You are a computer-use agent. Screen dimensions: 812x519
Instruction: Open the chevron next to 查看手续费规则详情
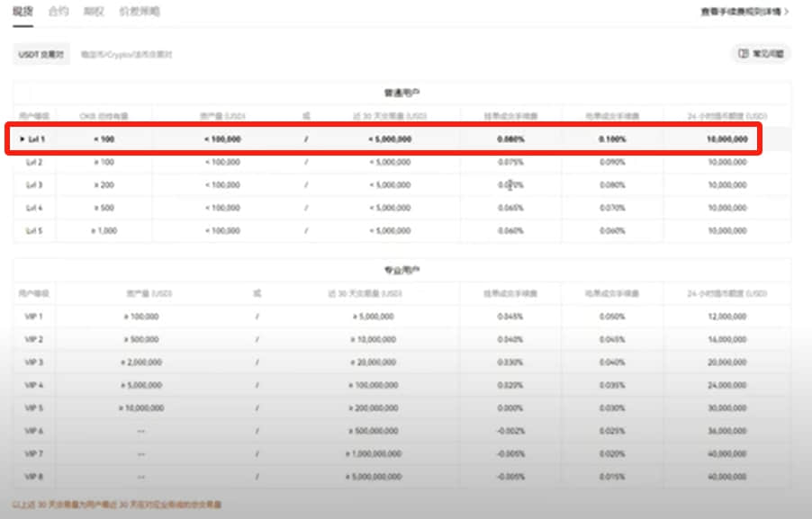787,12
